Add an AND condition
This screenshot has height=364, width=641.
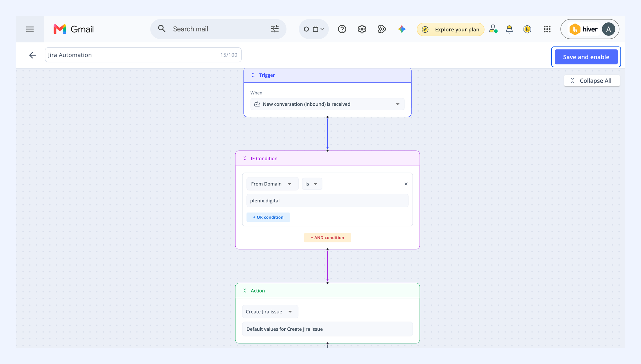pyautogui.click(x=327, y=237)
